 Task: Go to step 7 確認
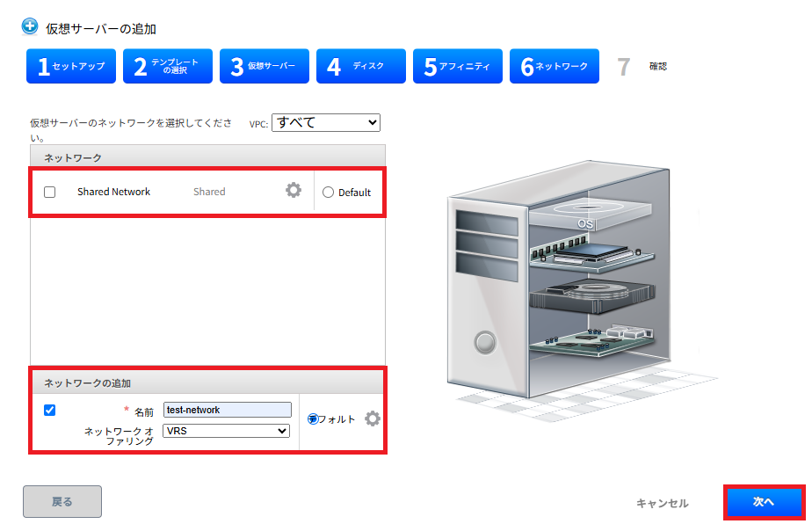642,66
